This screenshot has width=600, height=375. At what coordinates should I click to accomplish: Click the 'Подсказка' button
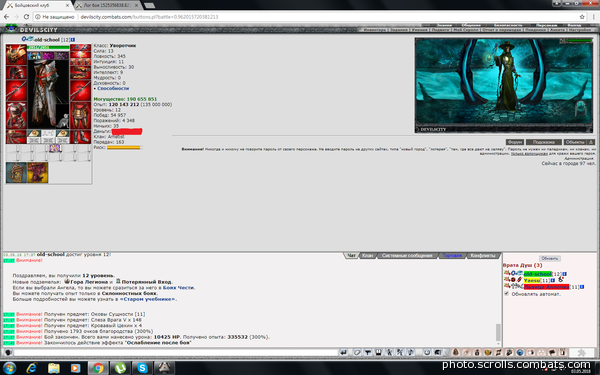(x=544, y=142)
